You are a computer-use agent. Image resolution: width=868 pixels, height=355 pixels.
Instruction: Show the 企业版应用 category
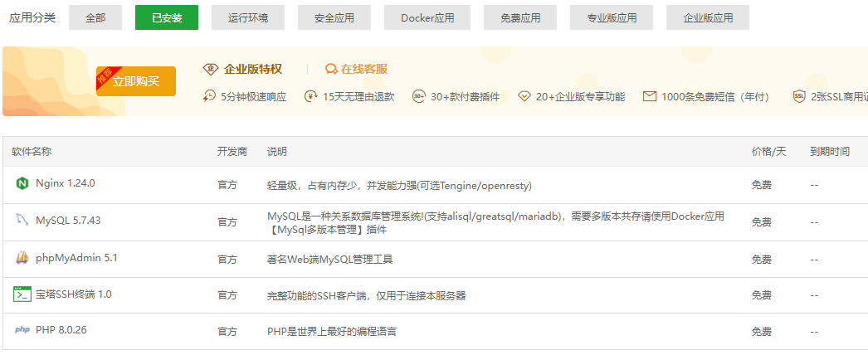point(708,17)
